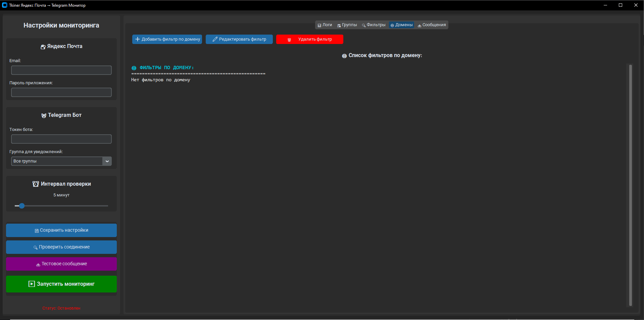The image size is (644, 320).
Task: Open the Группы tab
Action: click(347, 25)
